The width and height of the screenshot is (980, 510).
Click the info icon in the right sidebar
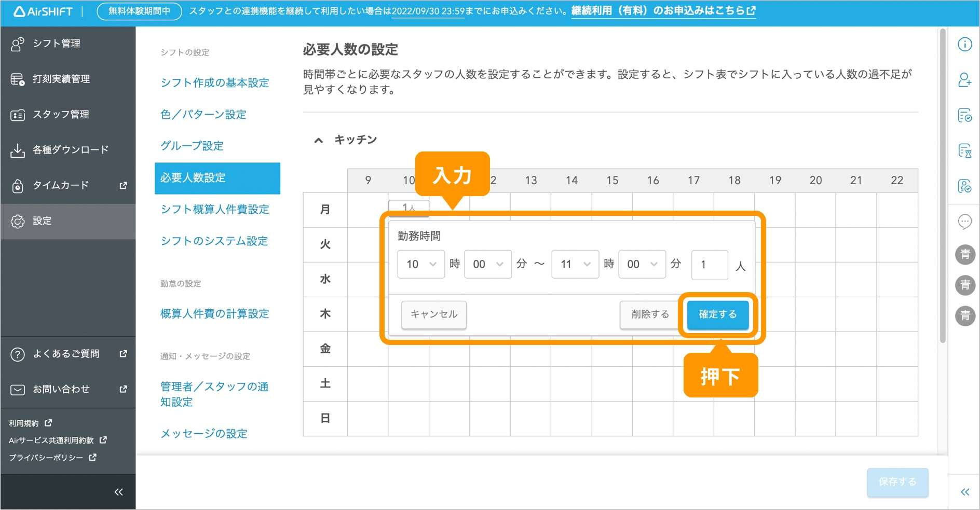[965, 45]
